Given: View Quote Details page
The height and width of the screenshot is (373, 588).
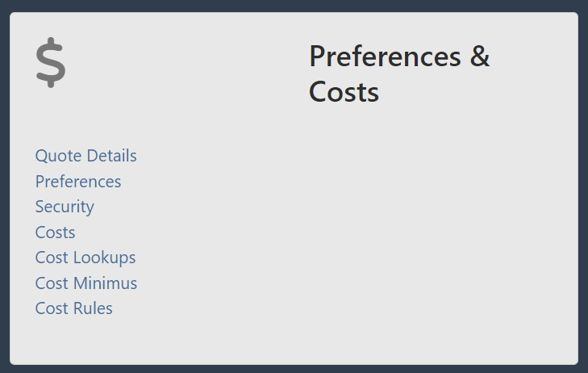Looking at the screenshot, I should point(85,156).
